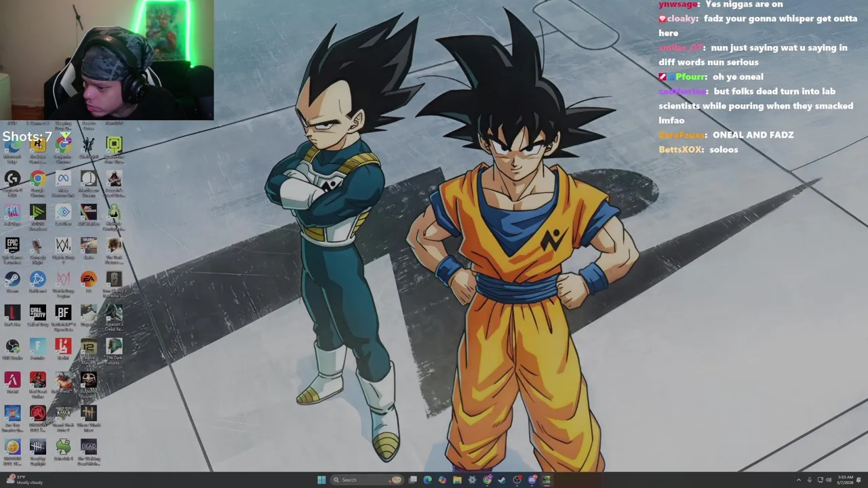
Task: Launch the Watch Dogs 2 shortcut
Action: pos(63,250)
